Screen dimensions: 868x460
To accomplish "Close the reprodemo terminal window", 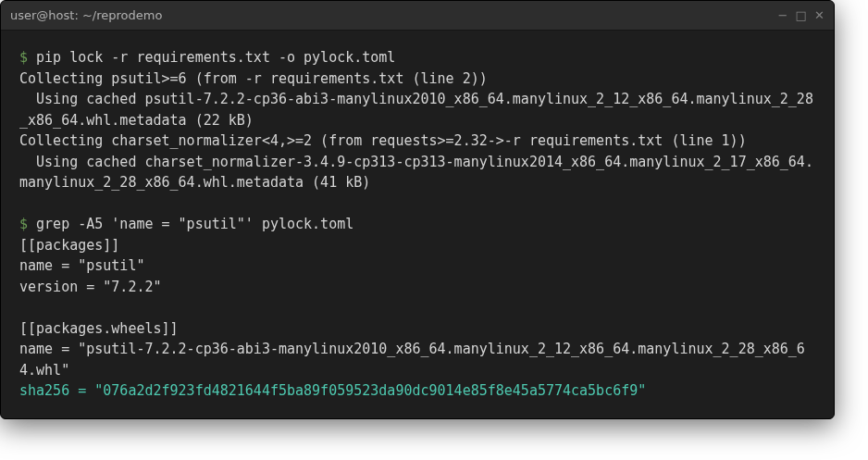I will [819, 16].
